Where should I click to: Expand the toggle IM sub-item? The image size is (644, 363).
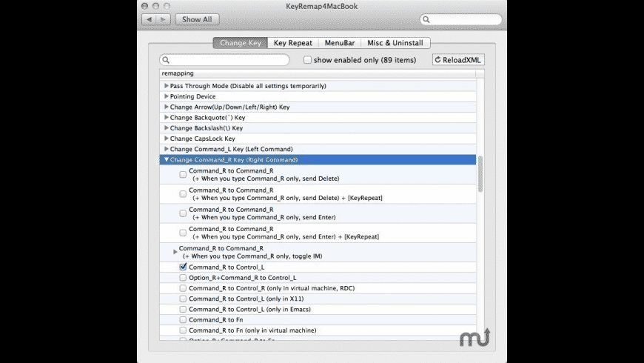point(175,252)
